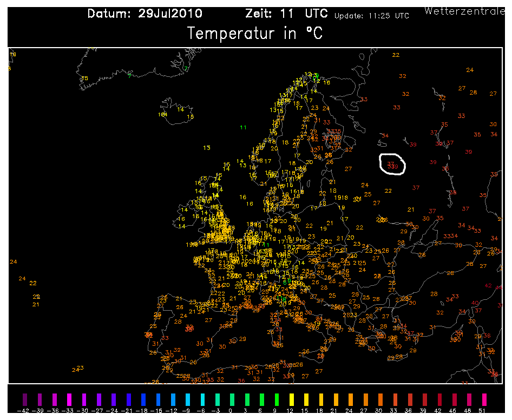Click the Datum: 29Jul2010 header text
Screen dimensions: 512x420
145,14
